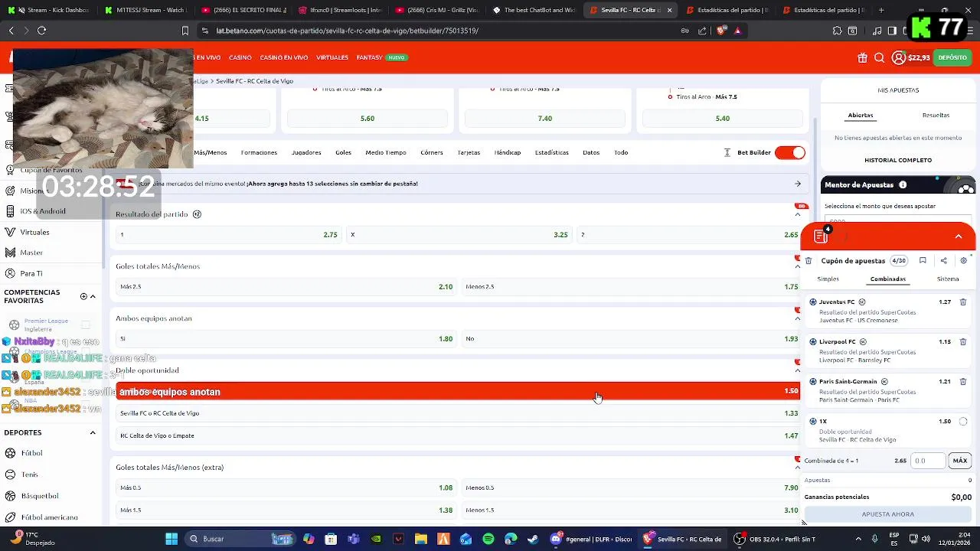Collapse the bet slip with the chevron
Image resolution: width=980 pixels, height=551 pixels.
click(959, 236)
